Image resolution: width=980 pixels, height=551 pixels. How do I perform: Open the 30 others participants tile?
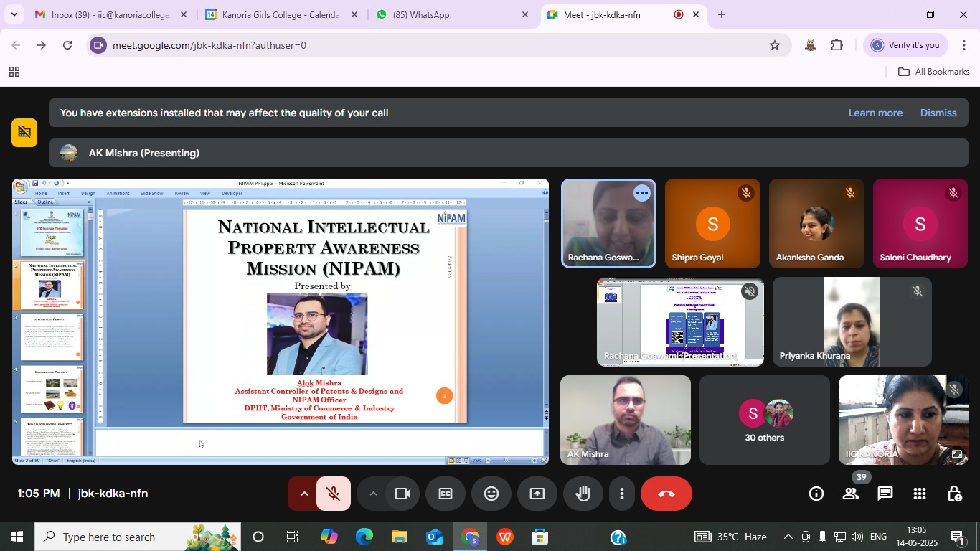pyautogui.click(x=765, y=420)
